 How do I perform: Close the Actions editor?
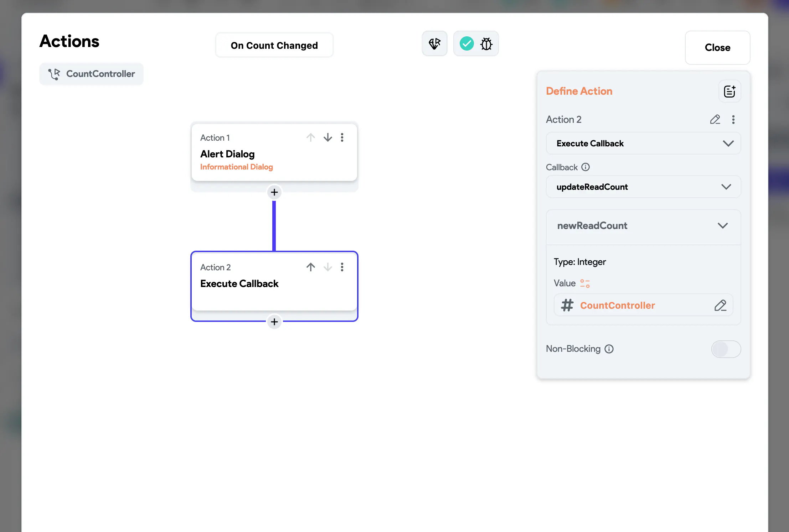(717, 48)
